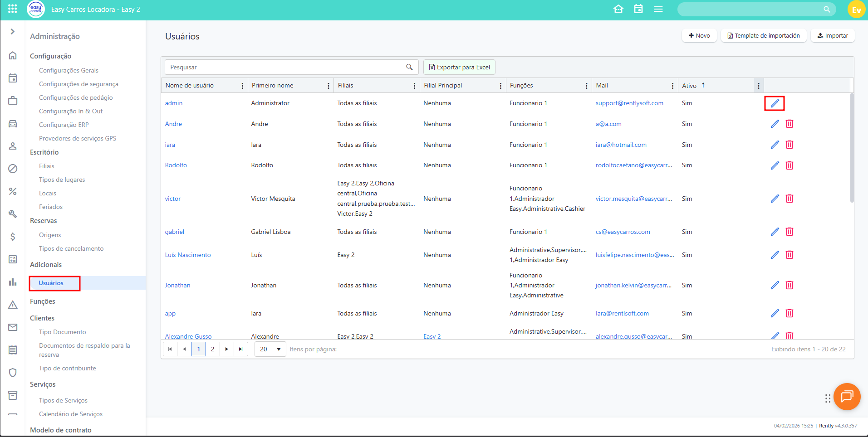868x437 pixels.
Task: Click the edit pencil for admin user
Action: [775, 103]
